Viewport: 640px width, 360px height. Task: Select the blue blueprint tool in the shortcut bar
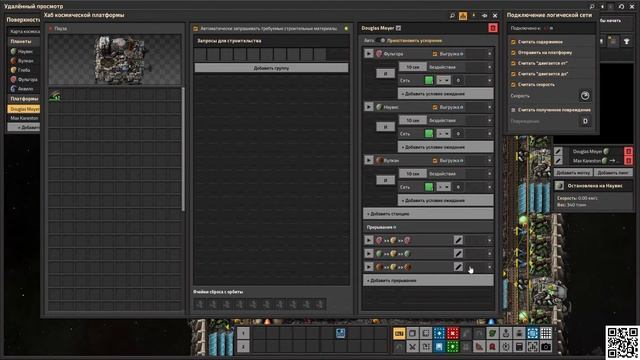439,333
